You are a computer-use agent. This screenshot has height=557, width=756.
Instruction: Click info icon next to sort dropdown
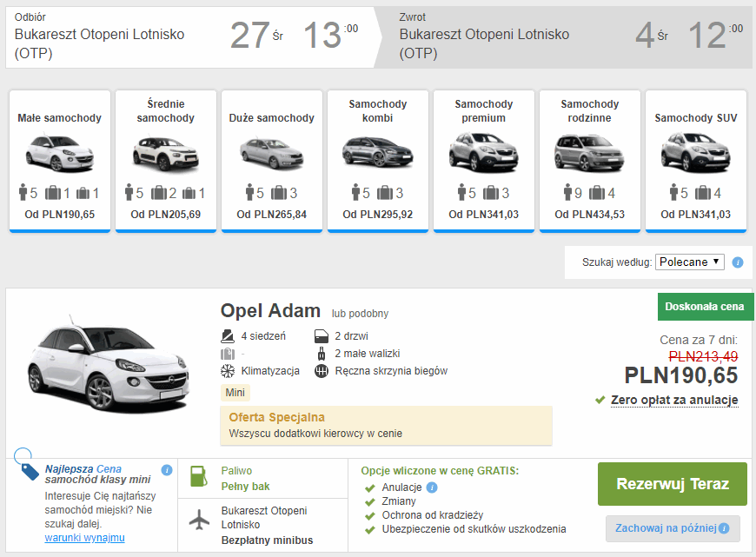[x=738, y=262]
